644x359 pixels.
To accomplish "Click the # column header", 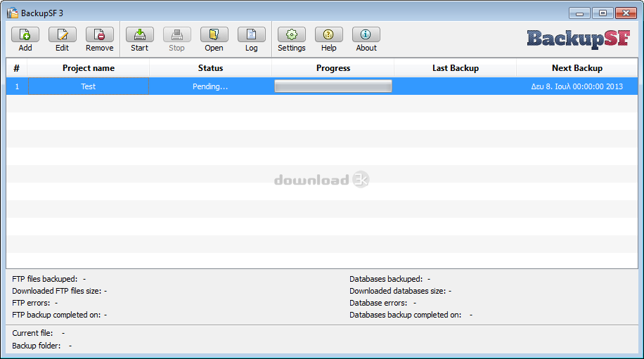I will click(x=16, y=68).
